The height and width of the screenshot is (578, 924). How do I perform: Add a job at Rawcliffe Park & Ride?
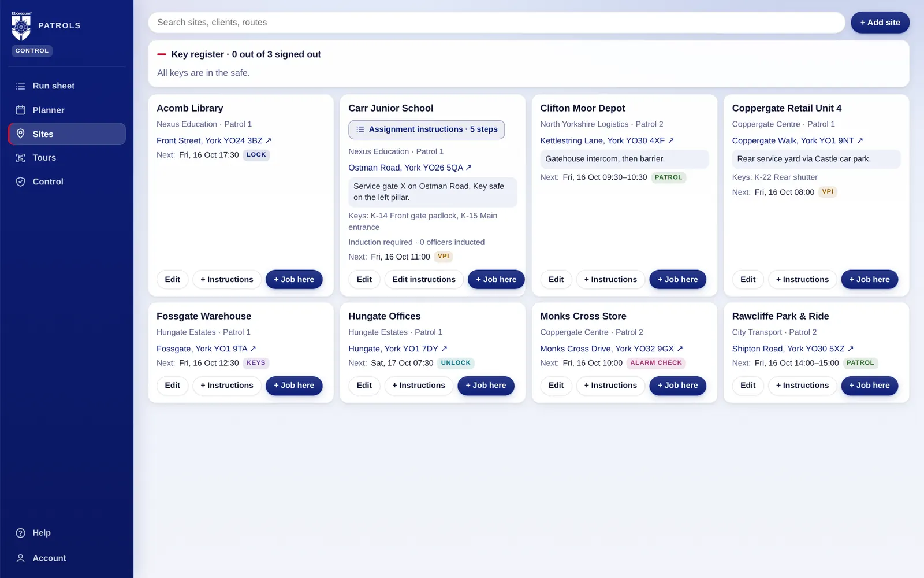click(x=869, y=386)
